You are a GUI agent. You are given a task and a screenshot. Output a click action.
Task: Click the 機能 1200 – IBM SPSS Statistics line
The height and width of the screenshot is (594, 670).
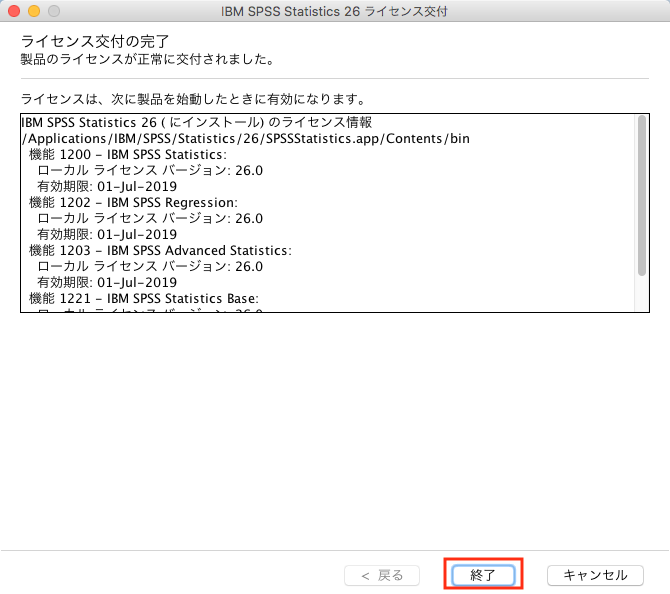point(128,154)
